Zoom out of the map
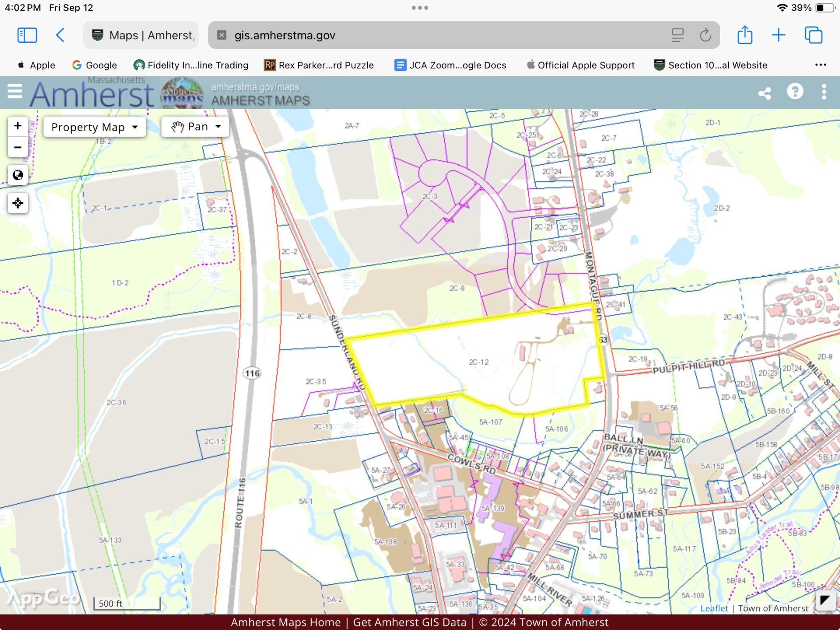This screenshot has width=840, height=630. click(x=18, y=147)
